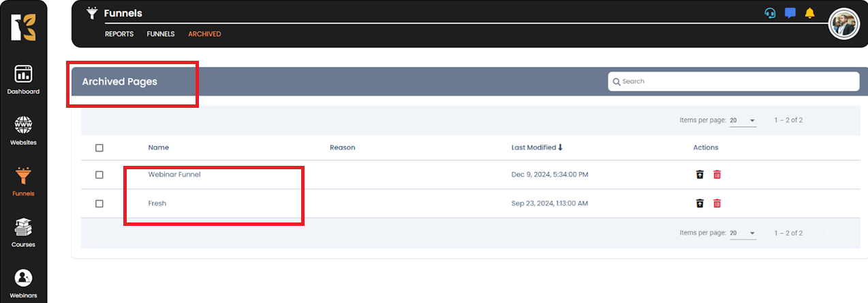Restore the Webinar Funnel from archive
The width and height of the screenshot is (868, 303).
tap(700, 175)
